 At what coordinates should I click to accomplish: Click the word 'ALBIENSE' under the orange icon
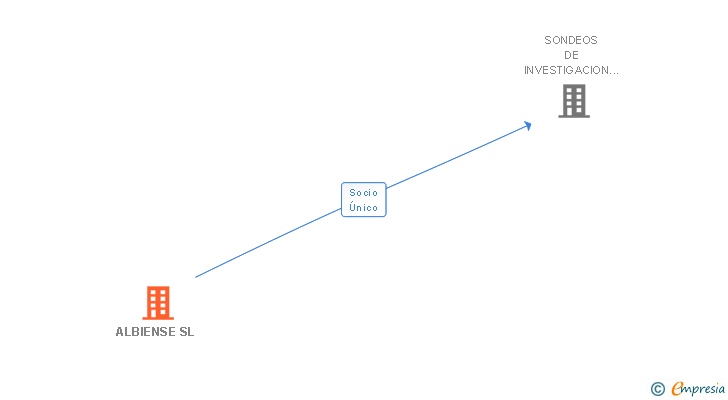pos(145,332)
